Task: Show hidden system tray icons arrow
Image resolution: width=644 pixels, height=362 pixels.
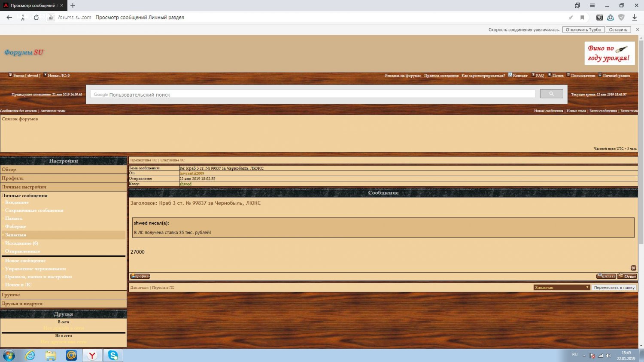Action: (584, 356)
